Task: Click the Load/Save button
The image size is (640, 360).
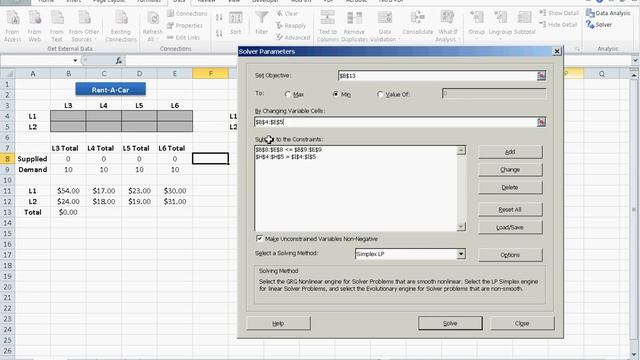Action: 510,227
